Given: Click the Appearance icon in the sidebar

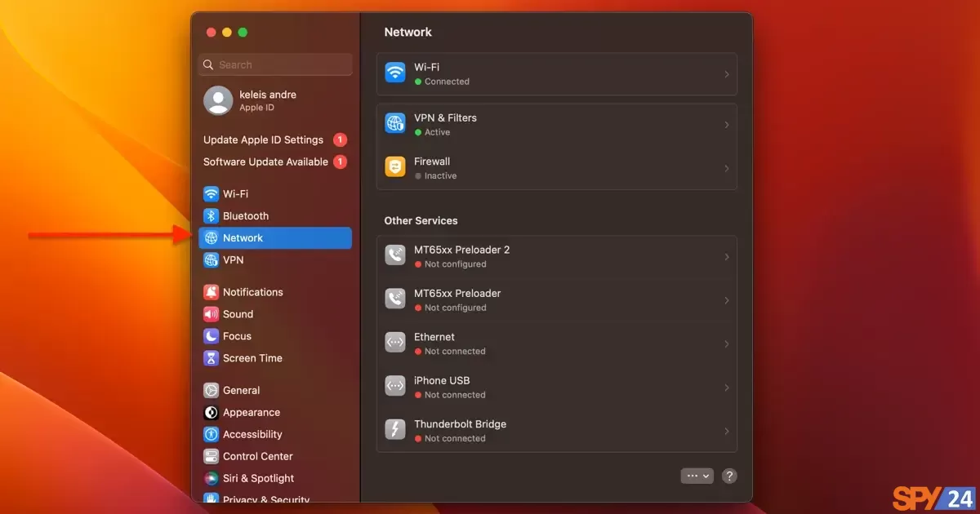Looking at the screenshot, I should (211, 413).
